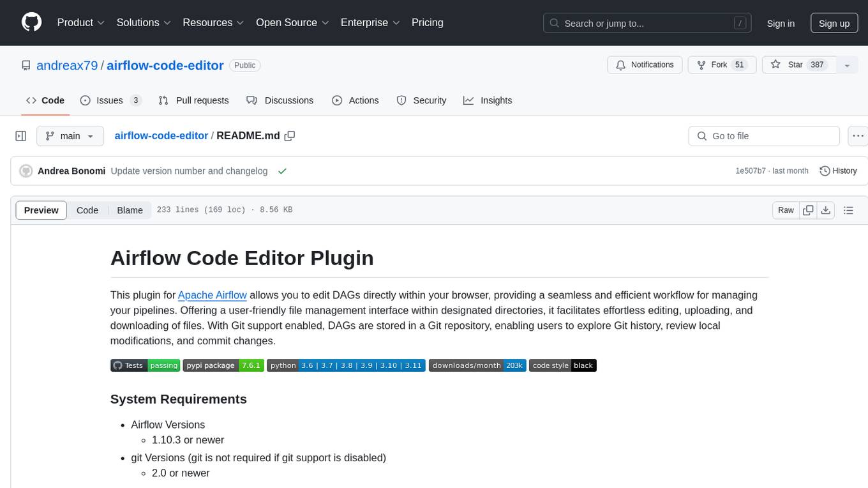Switch to the Insights tab

[x=488, y=100]
